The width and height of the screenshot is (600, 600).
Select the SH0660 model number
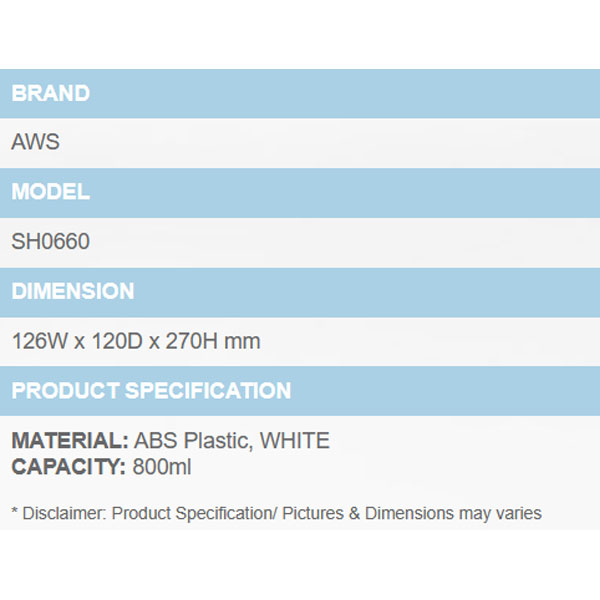pyautogui.click(x=51, y=241)
